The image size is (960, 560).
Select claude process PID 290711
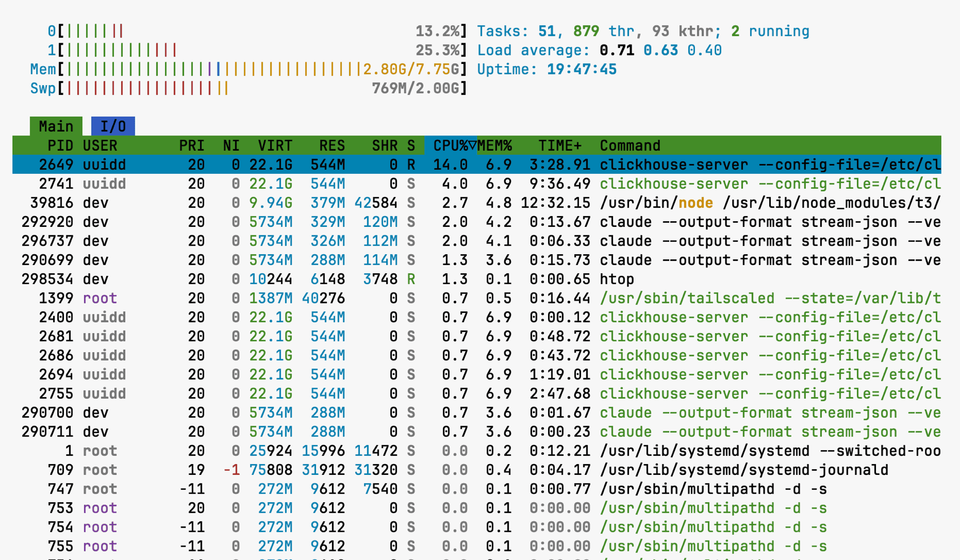477,431
